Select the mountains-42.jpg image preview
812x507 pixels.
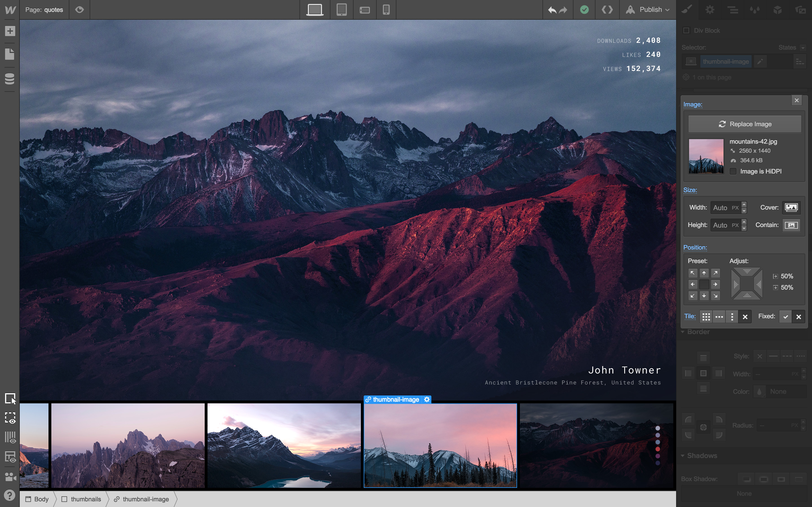(706, 156)
